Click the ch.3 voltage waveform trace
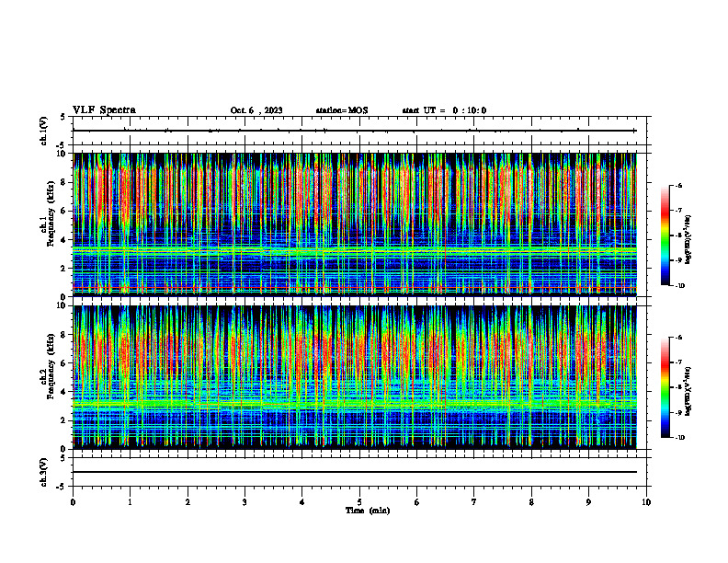Image resolution: width=728 pixels, height=563 pixels. [x=355, y=472]
